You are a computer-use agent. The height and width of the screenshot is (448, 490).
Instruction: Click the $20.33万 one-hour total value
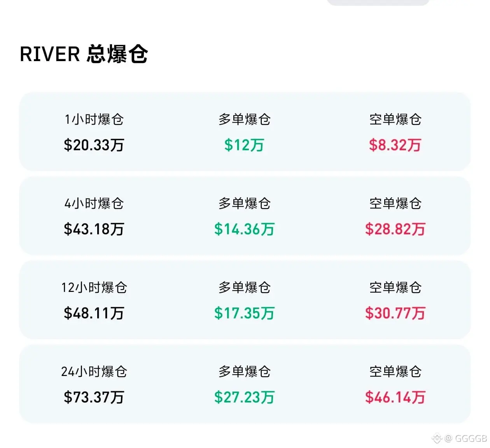[94, 145]
